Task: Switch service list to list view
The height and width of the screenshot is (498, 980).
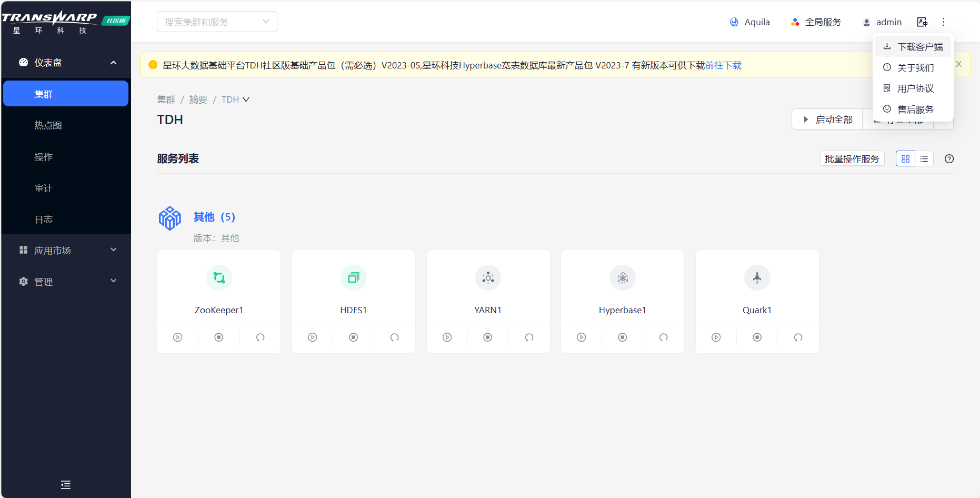Action: point(924,158)
